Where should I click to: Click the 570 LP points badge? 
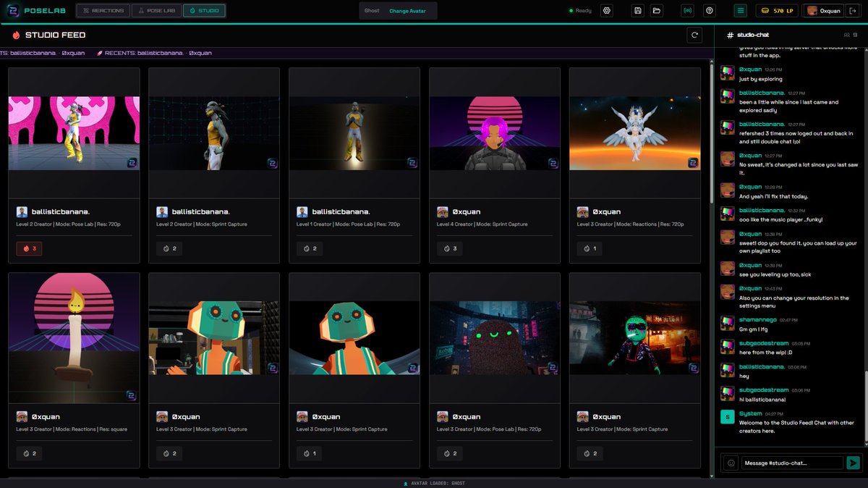point(778,11)
